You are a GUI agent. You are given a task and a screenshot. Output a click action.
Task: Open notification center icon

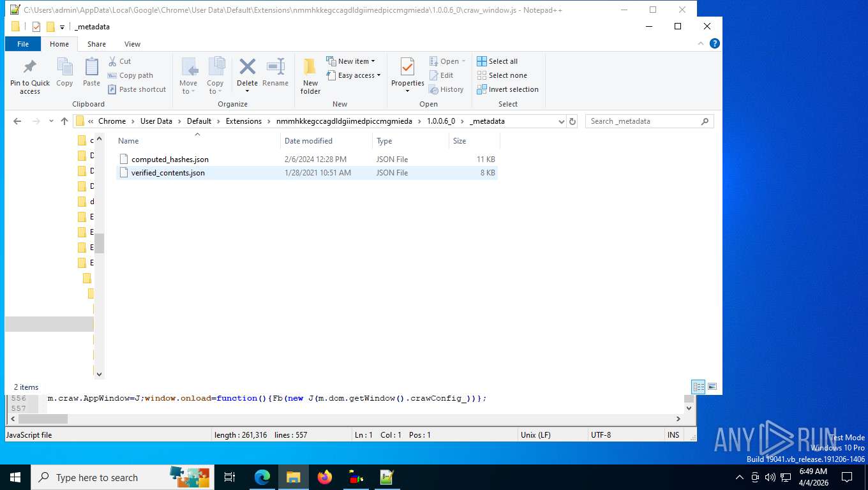[x=847, y=477]
